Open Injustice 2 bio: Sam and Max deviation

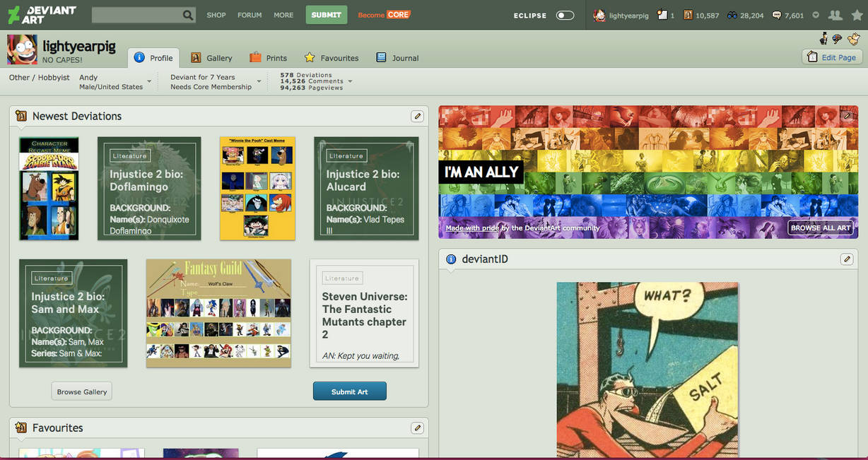(74, 313)
